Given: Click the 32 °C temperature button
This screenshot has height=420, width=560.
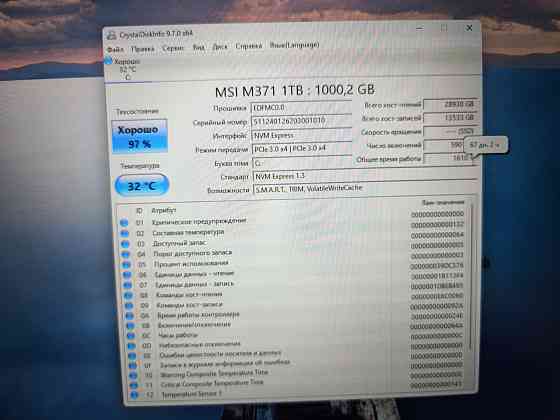Looking at the screenshot, I should [x=142, y=185].
